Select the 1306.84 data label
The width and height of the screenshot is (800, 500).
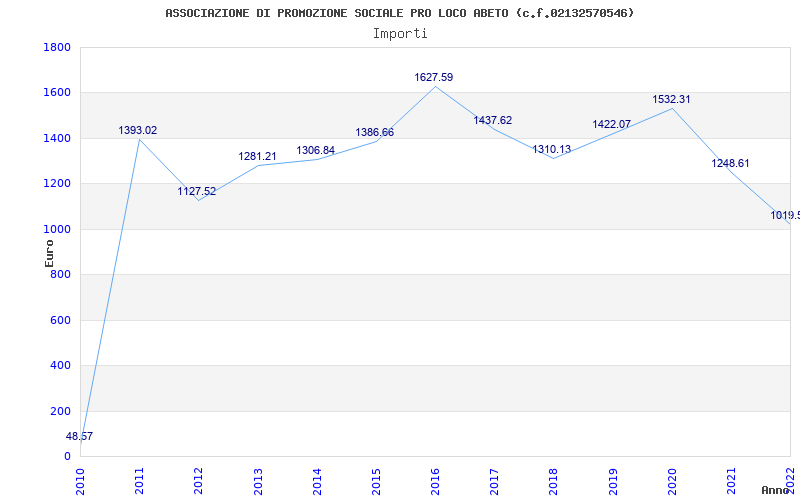(x=316, y=151)
